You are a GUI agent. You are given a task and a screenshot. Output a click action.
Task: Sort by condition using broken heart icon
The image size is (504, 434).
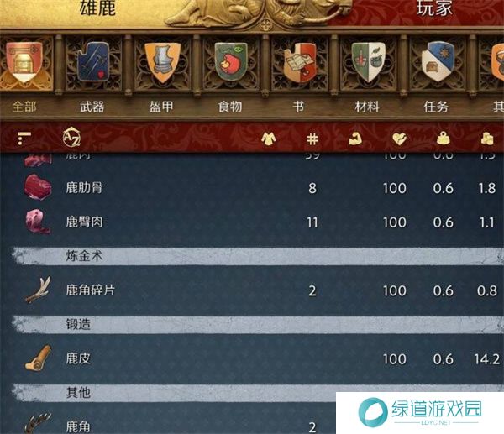(x=399, y=139)
